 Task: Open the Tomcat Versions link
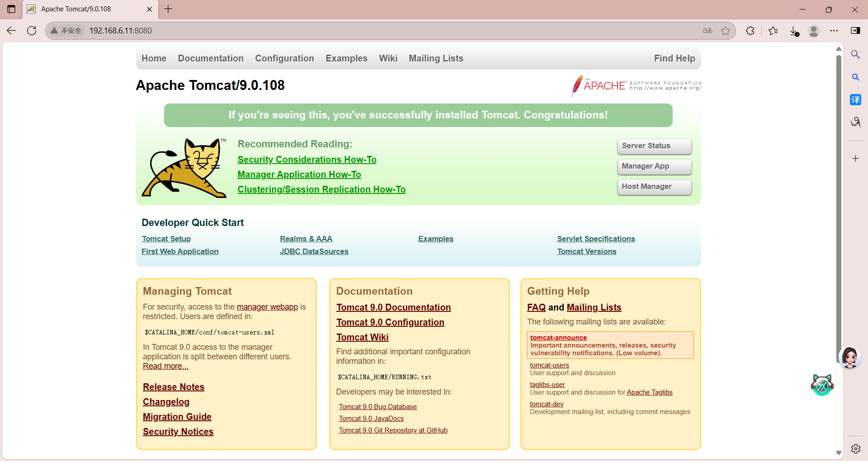pyautogui.click(x=586, y=251)
